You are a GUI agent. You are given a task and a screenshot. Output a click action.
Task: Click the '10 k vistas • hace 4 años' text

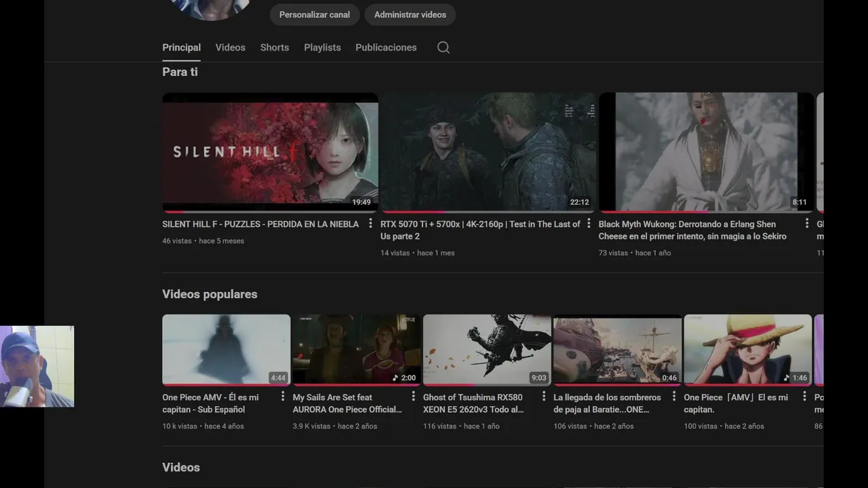click(x=203, y=426)
